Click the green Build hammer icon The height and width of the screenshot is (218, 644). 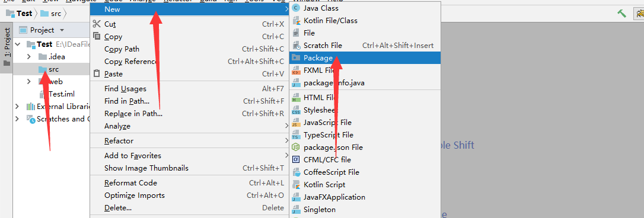[x=622, y=14]
